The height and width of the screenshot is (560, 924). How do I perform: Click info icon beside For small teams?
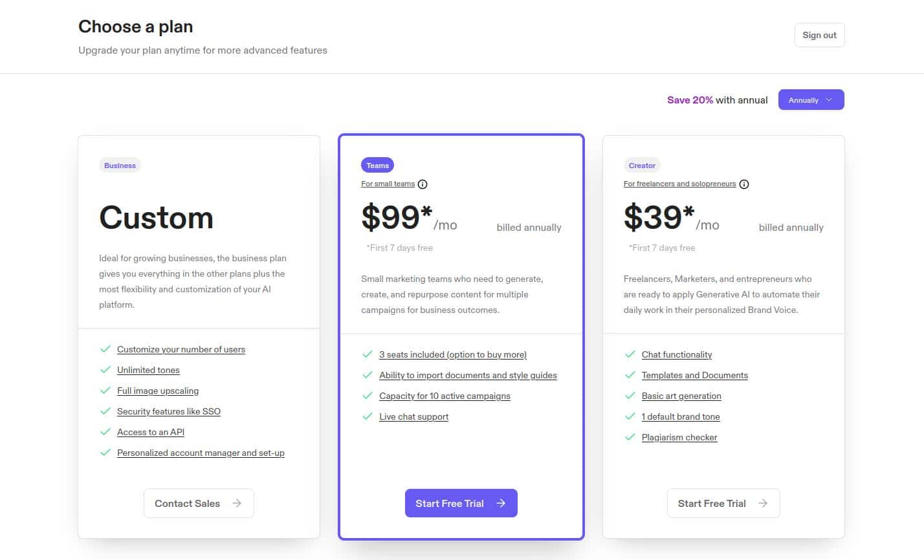(423, 184)
